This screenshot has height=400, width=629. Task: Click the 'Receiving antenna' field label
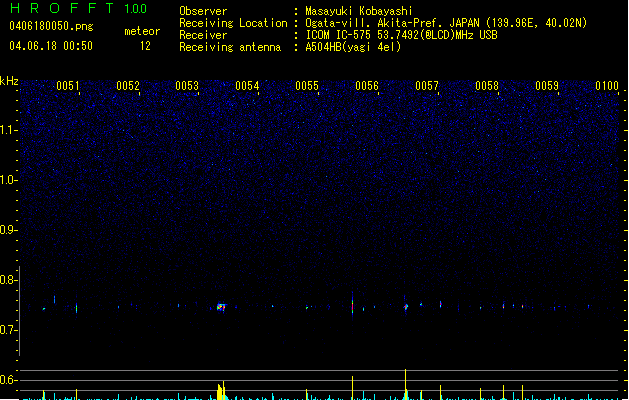(230, 47)
